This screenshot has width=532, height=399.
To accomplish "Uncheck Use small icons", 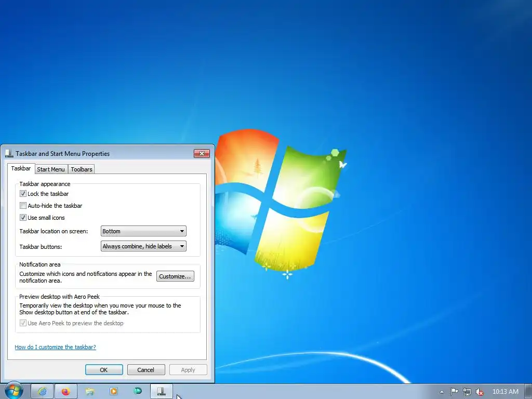I will pos(23,218).
